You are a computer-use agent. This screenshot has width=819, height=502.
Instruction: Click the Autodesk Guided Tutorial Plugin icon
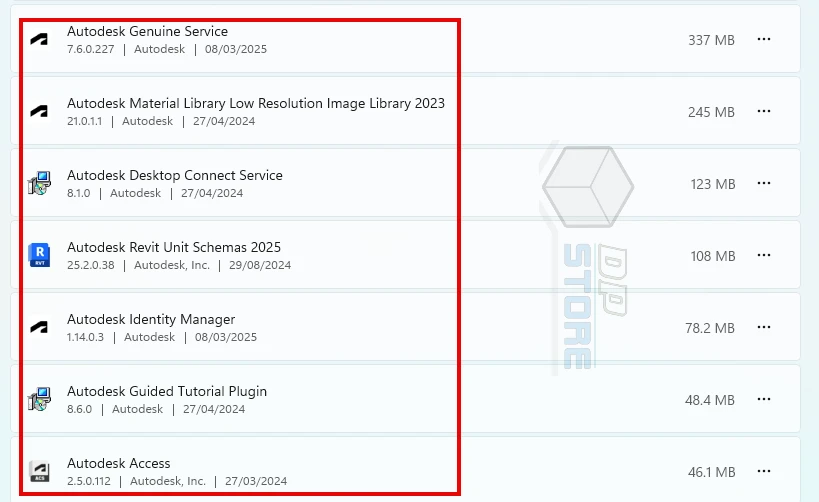[x=39, y=400]
